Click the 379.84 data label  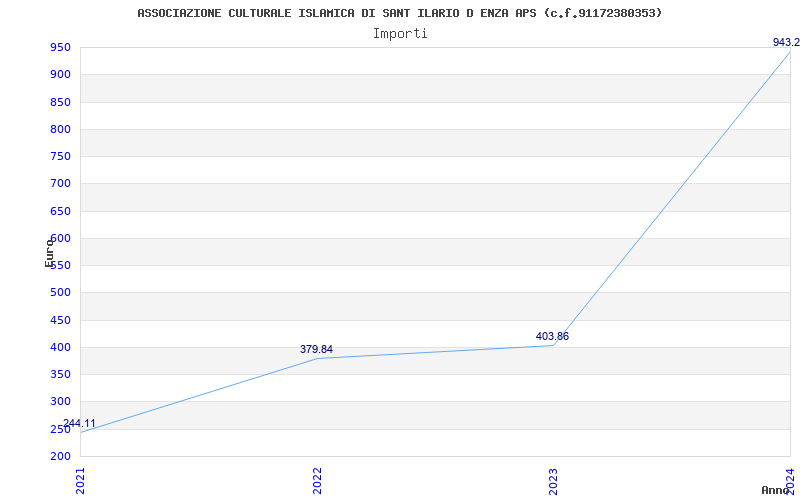(x=316, y=349)
